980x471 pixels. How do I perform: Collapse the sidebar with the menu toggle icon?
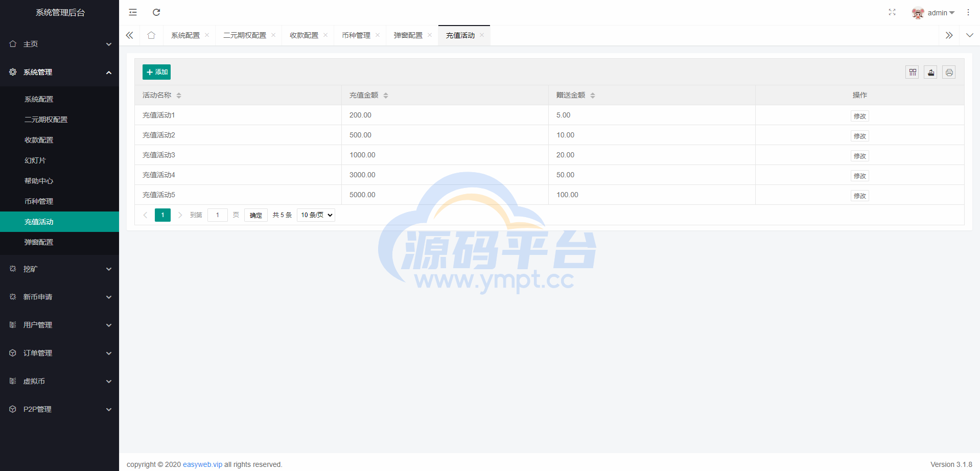point(133,12)
